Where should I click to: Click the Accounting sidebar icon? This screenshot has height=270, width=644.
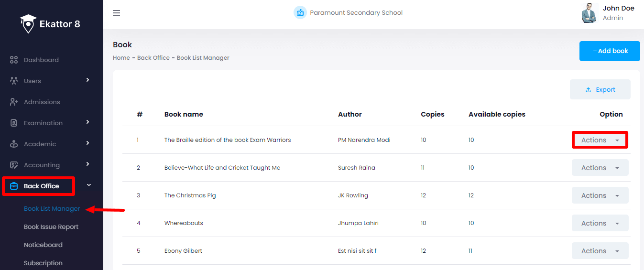pos(14,165)
